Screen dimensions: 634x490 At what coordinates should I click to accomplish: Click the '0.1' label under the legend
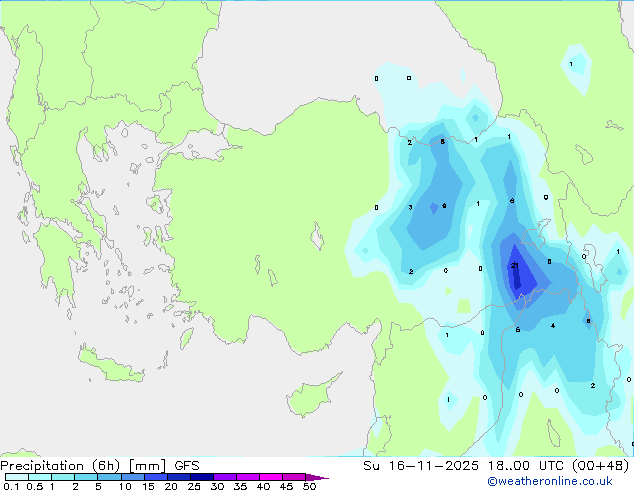point(11,486)
